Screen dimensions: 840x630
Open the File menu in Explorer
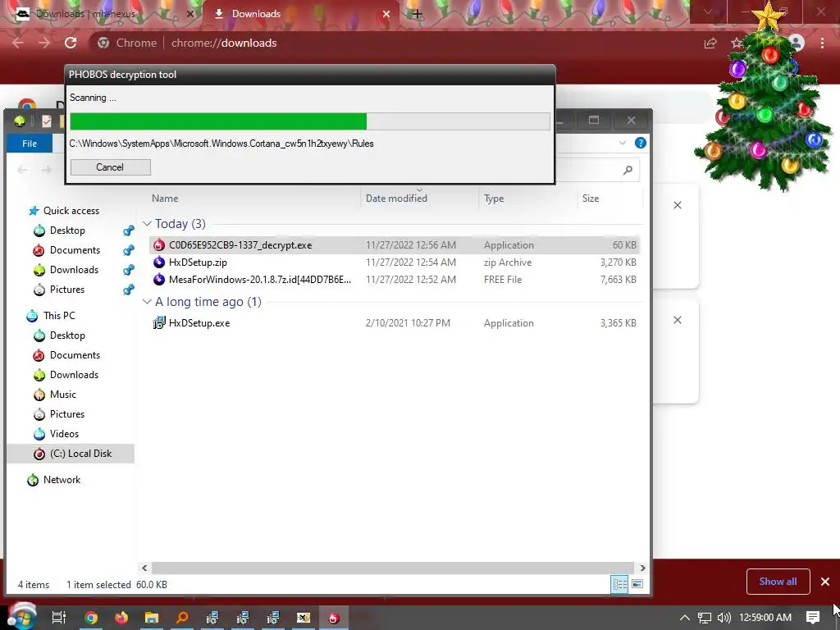coord(30,144)
